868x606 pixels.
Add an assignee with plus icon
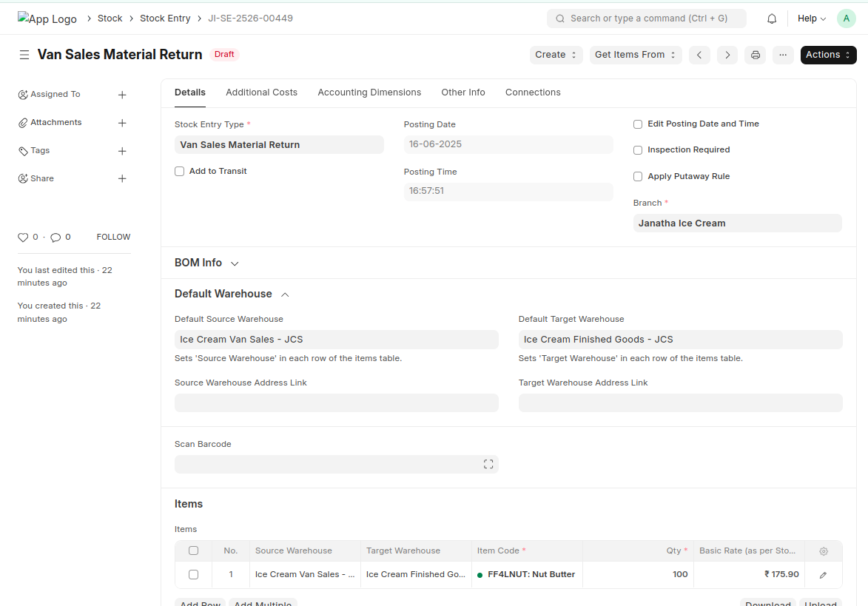click(x=122, y=95)
